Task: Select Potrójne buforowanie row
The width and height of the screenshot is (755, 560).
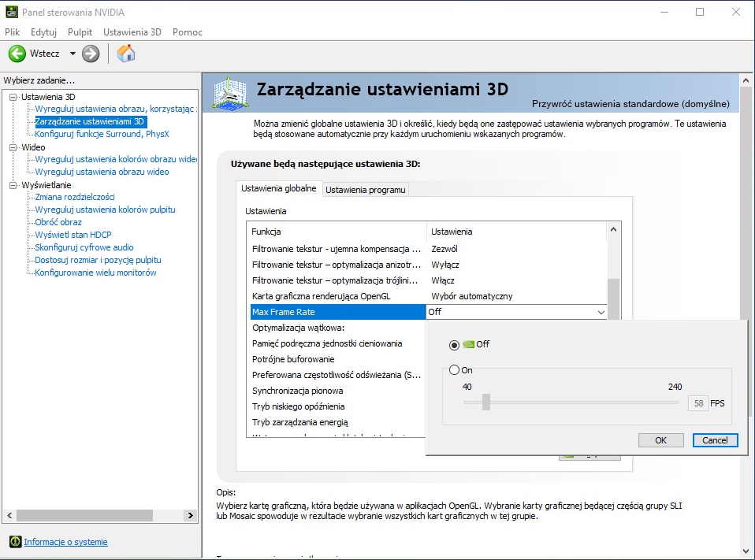Action: (338, 359)
